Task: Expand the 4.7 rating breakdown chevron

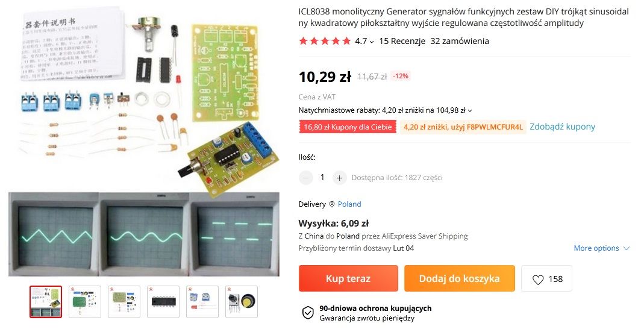Action: pyautogui.click(x=372, y=42)
